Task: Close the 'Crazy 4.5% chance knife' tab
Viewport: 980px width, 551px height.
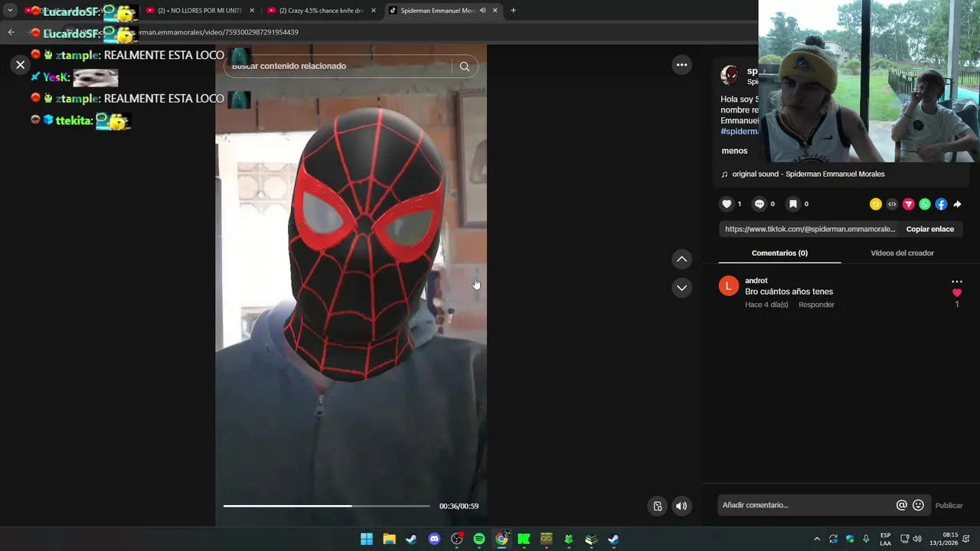Action: [373, 11]
